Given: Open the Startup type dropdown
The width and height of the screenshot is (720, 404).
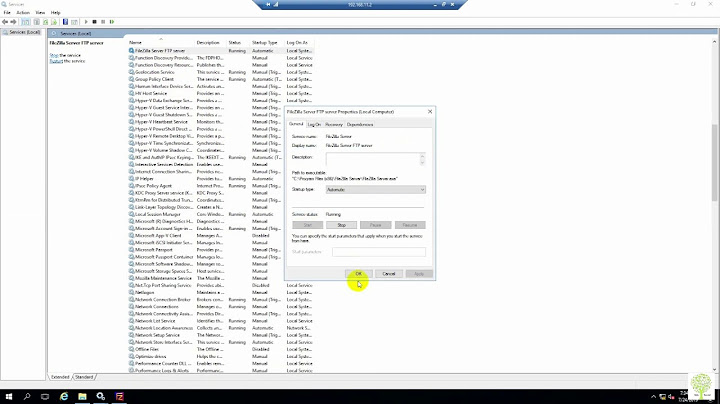Looking at the screenshot, I should pos(376,190).
